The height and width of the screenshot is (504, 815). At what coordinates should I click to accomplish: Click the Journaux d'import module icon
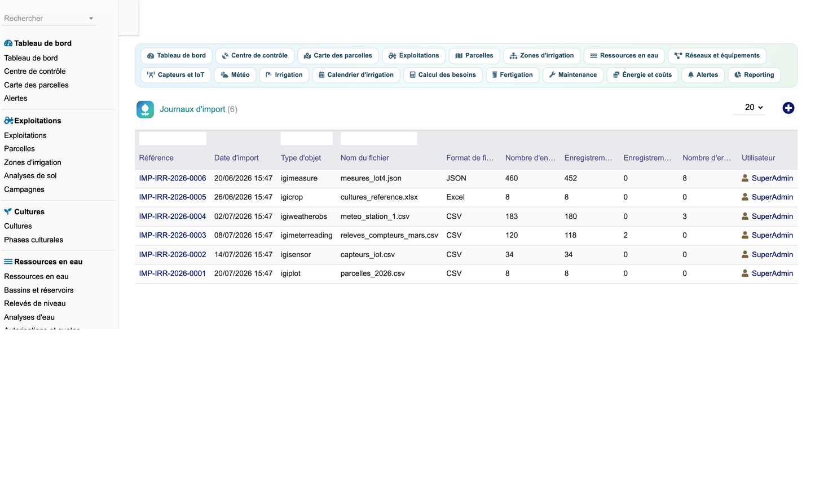pos(145,109)
